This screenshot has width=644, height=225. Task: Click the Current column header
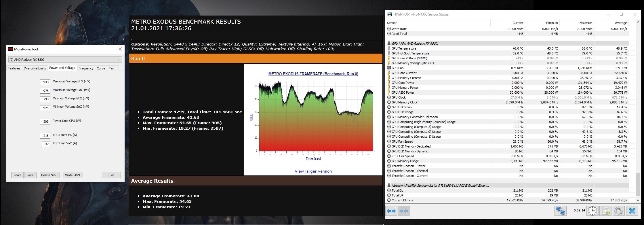tap(508, 23)
